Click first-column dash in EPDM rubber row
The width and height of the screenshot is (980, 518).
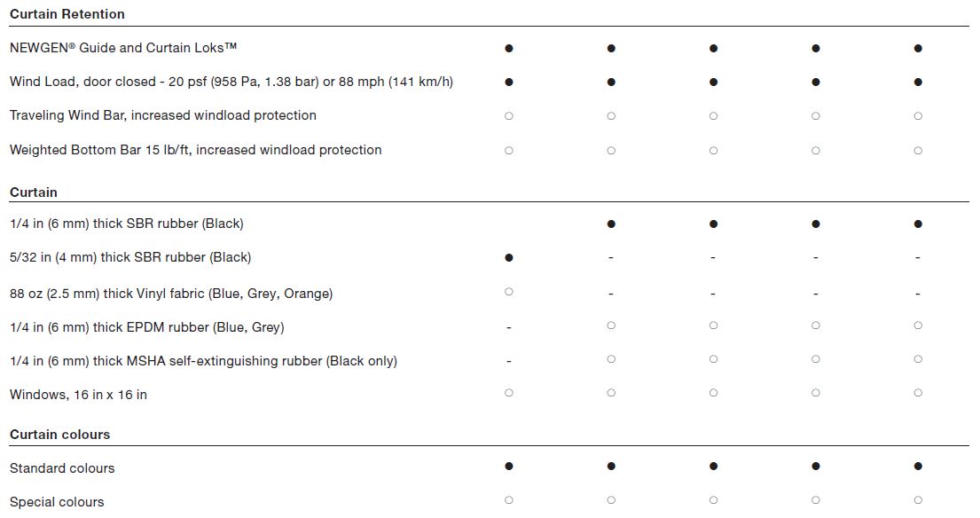click(508, 327)
